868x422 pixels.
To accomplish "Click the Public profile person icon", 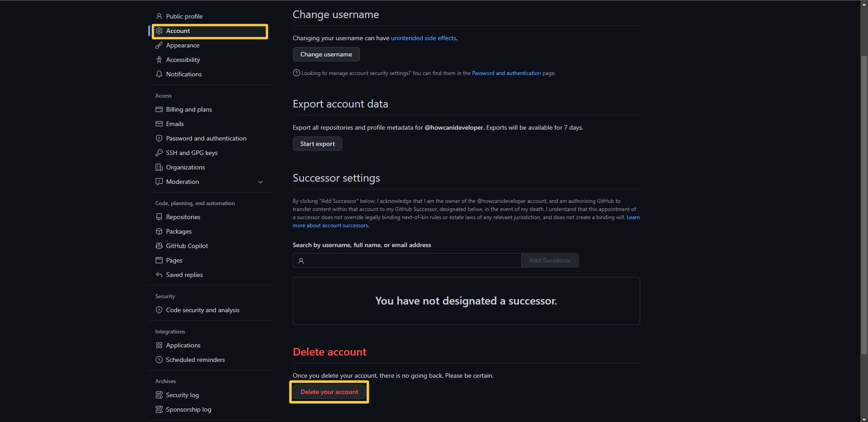I will pos(159,16).
